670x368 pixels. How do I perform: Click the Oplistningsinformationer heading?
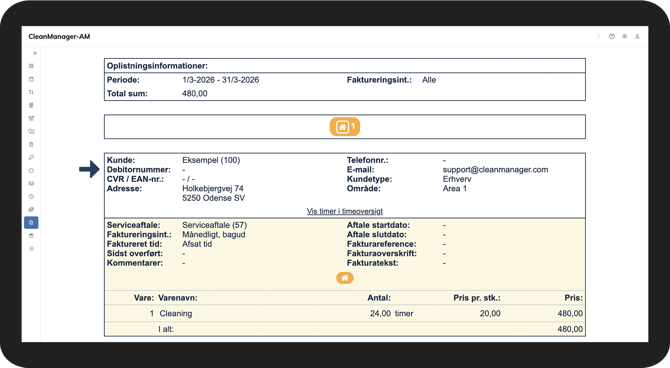tap(157, 66)
